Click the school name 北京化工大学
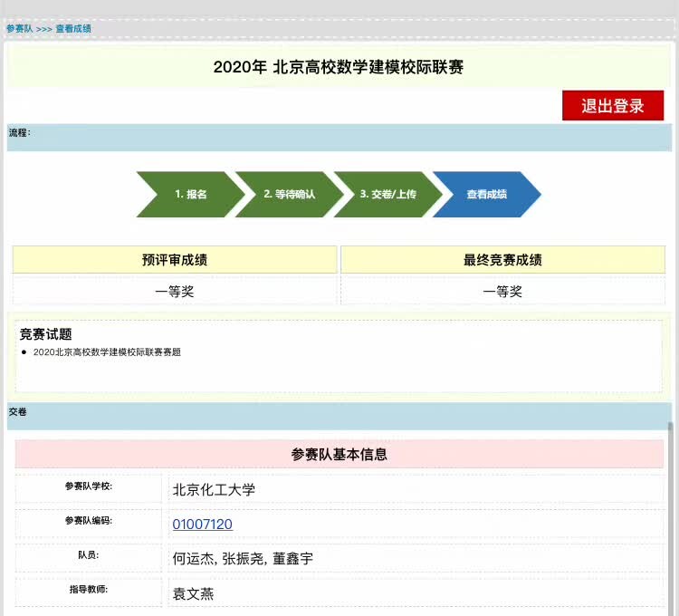Viewport: 679px width, 616px height. 214,490
